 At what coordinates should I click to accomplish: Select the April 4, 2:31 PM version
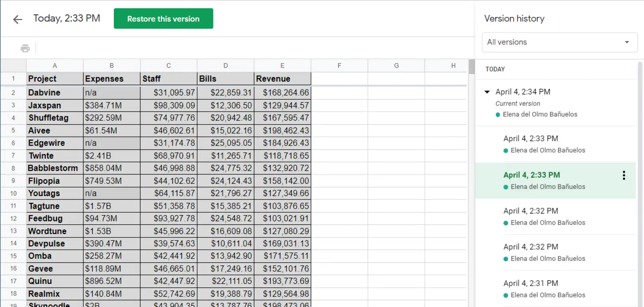555,289
